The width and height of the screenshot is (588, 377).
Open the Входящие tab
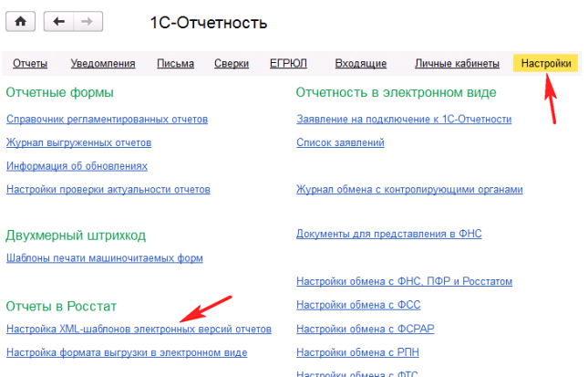click(360, 64)
